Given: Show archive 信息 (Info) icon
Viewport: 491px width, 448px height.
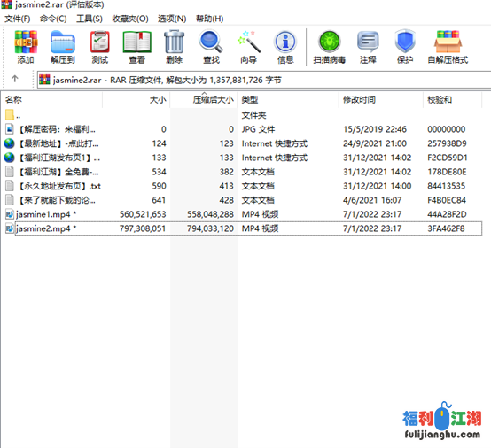Looking at the screenshot, I should pyautogui.click(x=285, y=47).
